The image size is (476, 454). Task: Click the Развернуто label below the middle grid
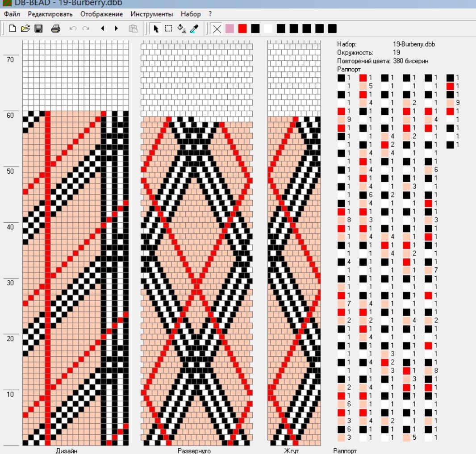(x=194, y=451)
